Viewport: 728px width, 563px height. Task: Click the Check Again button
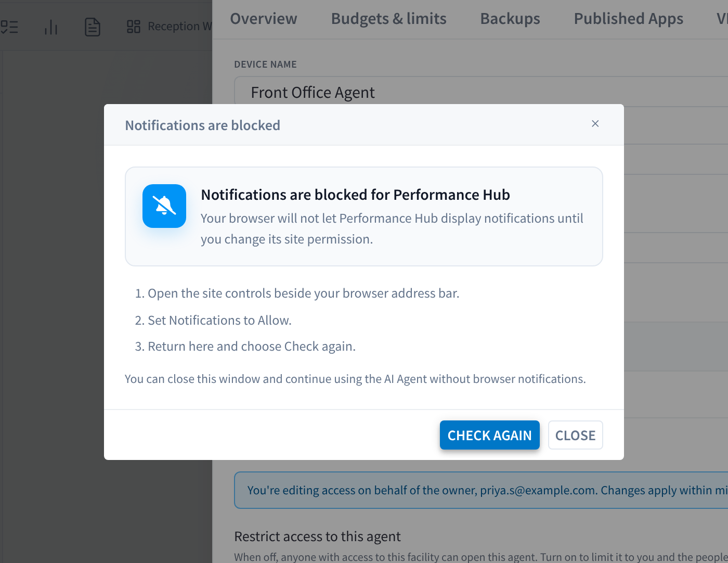click(x=489, y=435)
